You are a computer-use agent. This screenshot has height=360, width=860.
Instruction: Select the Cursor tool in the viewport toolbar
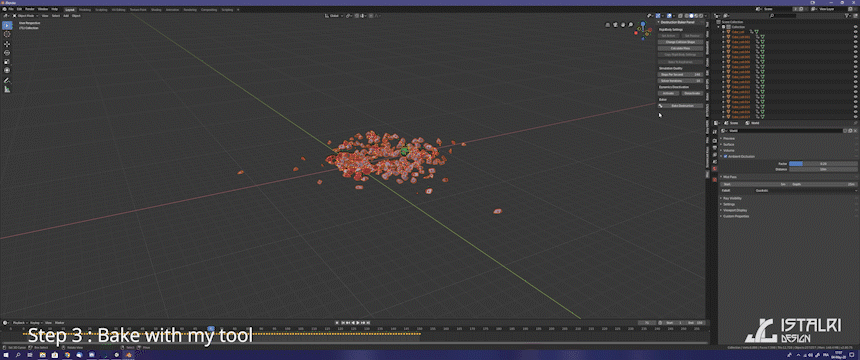(7, 34)
